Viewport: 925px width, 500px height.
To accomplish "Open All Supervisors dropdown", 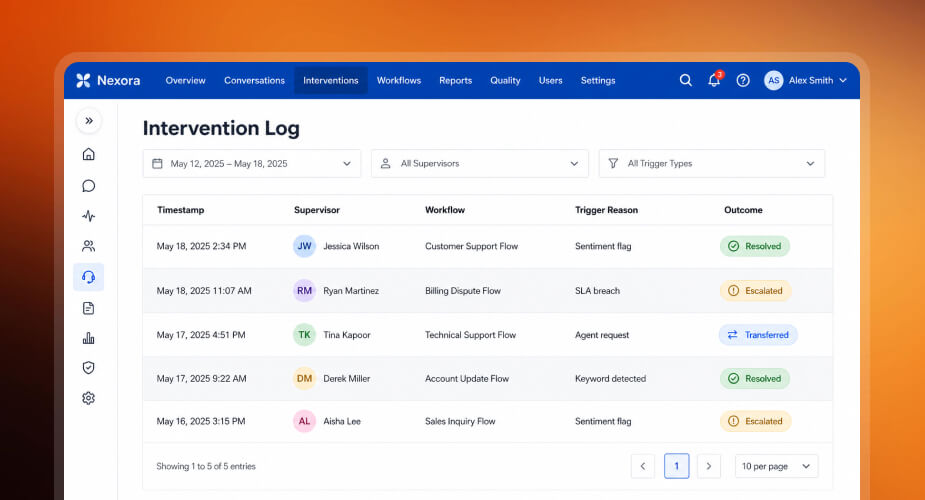I will point(480,163).
